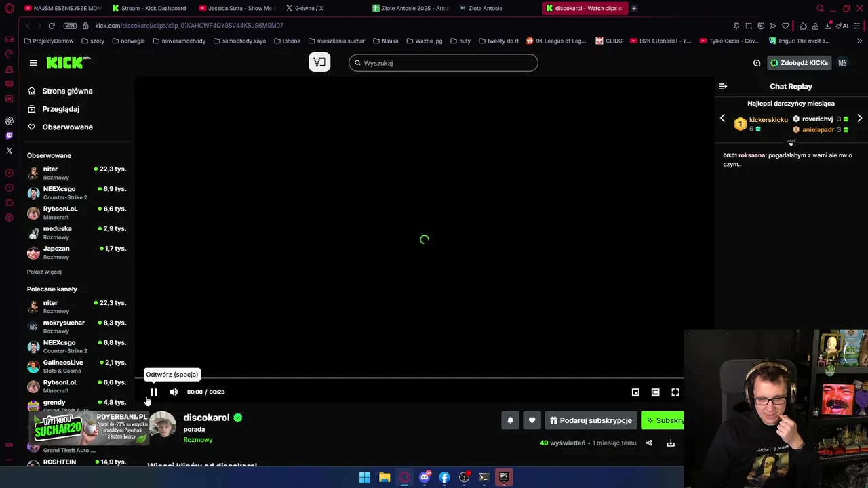This screenshot has width=868, height=488.
Task: Open mokrysuchar recommended channel
Action: pos(77,327)
